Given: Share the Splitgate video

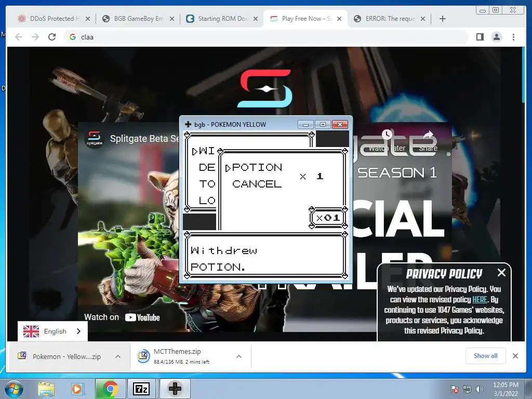Looking at the screenshot, I should coord(428,141).
